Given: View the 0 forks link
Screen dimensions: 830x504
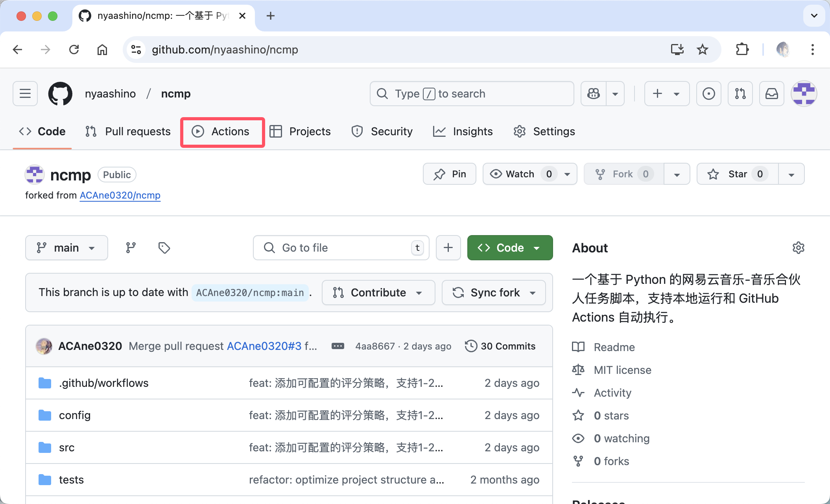Looking at the screenshot, I should tap(612, 461).
